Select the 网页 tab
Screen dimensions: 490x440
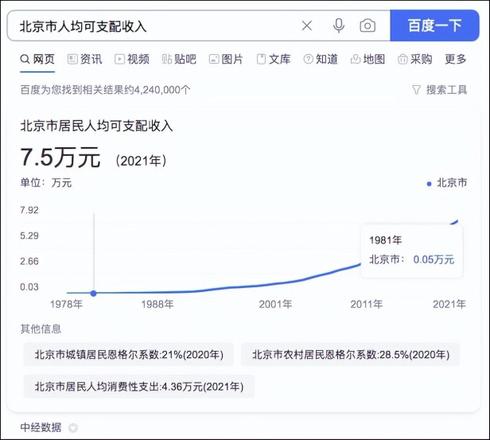point(37,59)
